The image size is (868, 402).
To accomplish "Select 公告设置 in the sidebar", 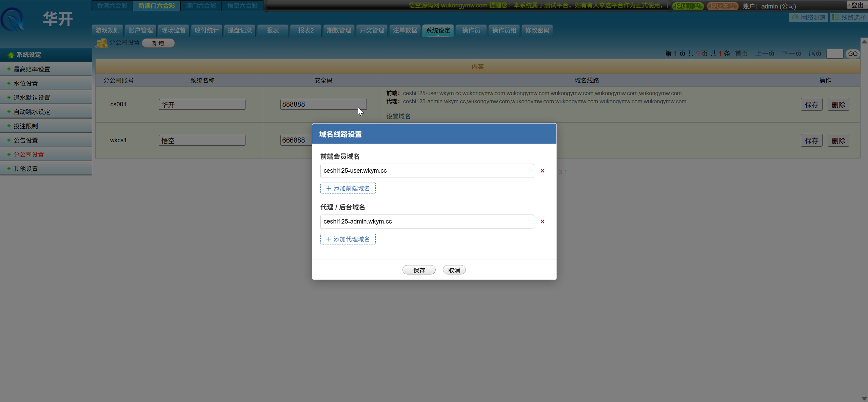I will (46, 140).
